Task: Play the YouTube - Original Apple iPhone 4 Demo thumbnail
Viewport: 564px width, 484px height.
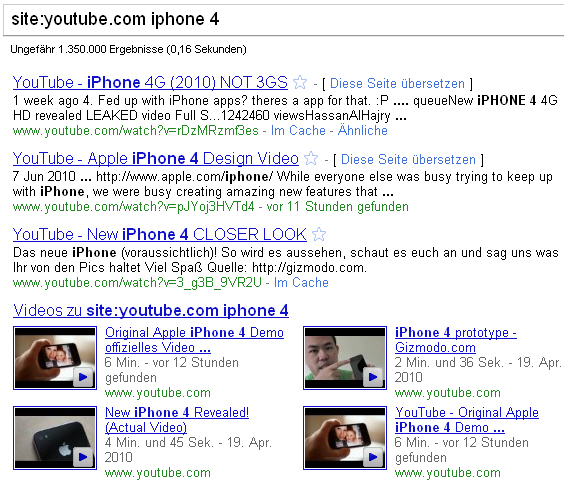Action: [x=345, y=438]
